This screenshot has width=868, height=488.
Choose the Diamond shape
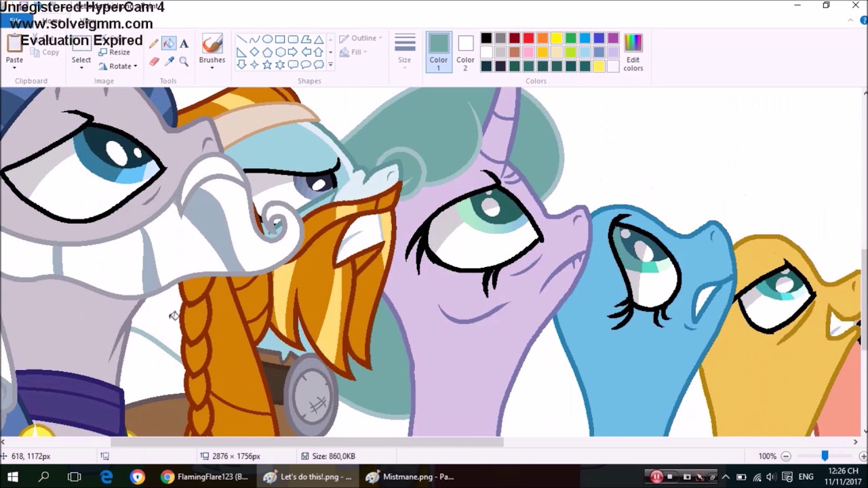click(254, 52)
